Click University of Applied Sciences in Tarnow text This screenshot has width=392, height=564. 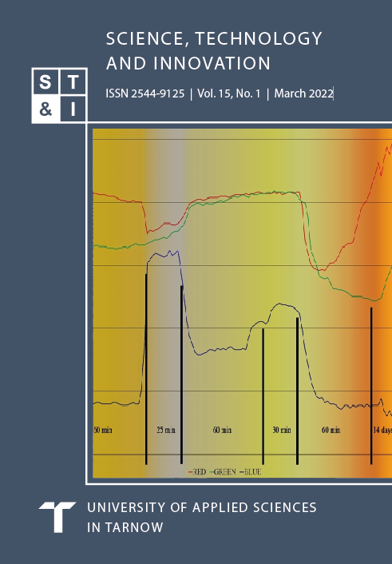(202, 517)
